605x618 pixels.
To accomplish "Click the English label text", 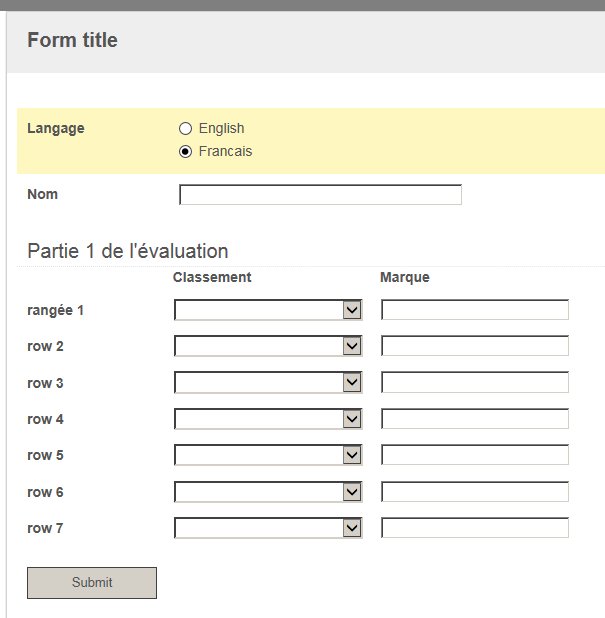I will (221, 129).
